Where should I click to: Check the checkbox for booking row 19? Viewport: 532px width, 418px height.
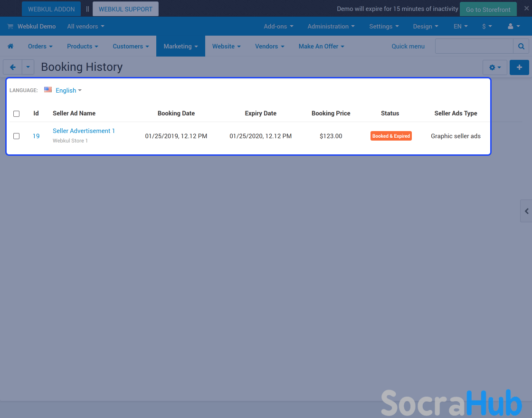(17, 136)
